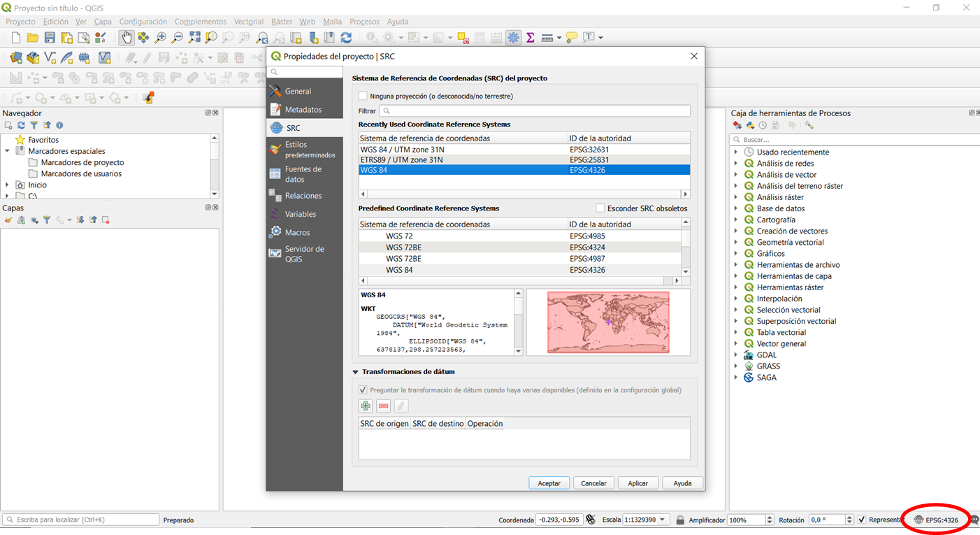Click the messages speech bubble in status bar
980x535 pixels.
[974, 520]
